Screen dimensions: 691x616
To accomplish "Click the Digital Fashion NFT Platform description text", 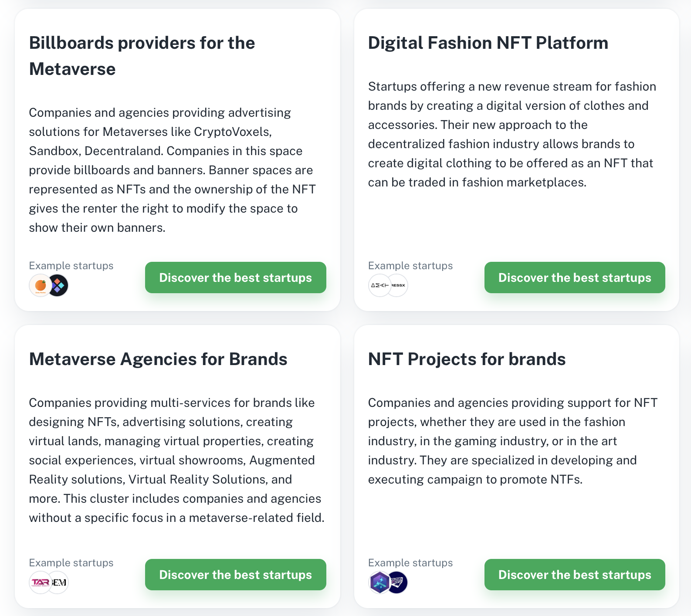I will click(x=512, y=134).
